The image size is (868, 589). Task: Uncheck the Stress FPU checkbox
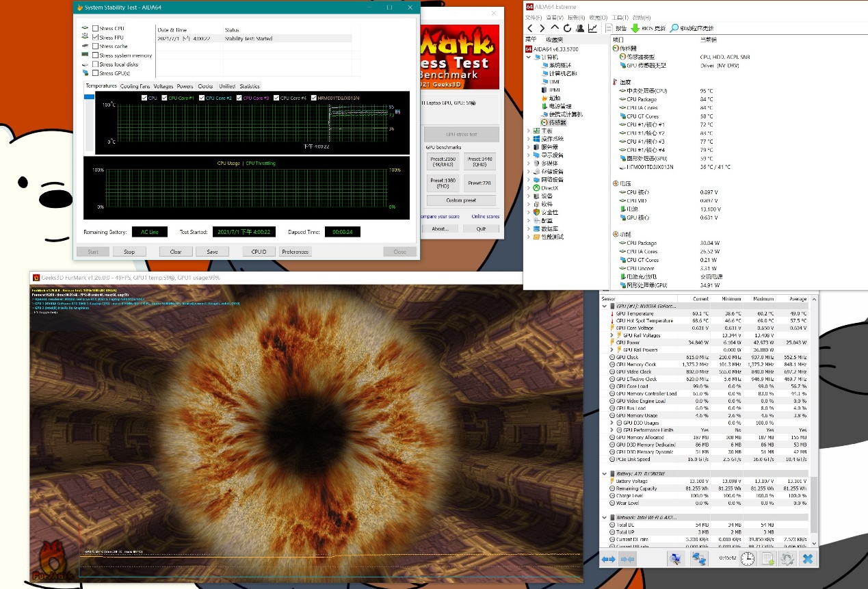96,38
